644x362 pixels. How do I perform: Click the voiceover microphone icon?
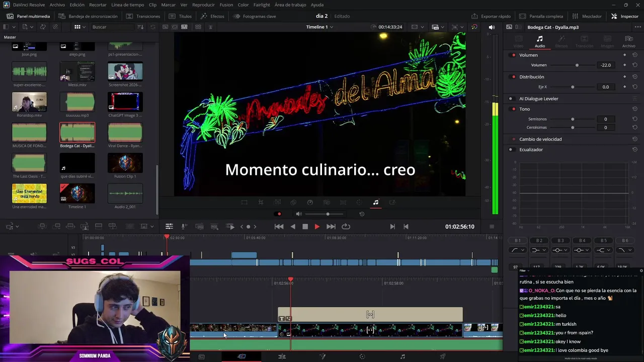pyautogui.click(x=184, y=227)
